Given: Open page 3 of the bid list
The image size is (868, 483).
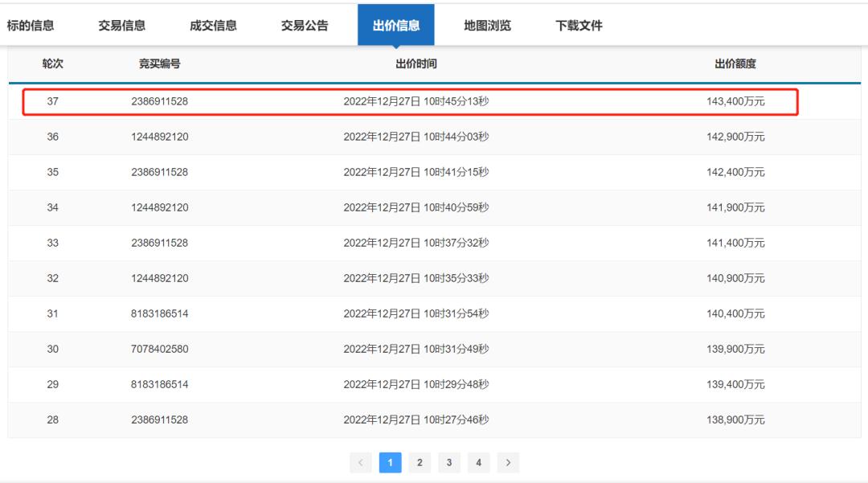Looking at the screenshot, I should pyautogui.click(x=448, y=462).
